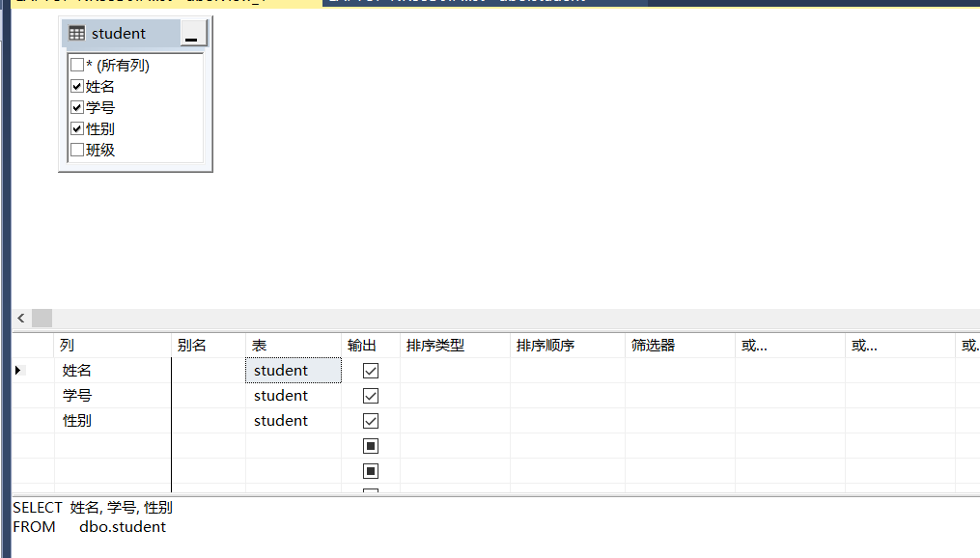Select the 姓名 row via its arrow indicator
Screen dimensions: 980x558
click(18, 371)
